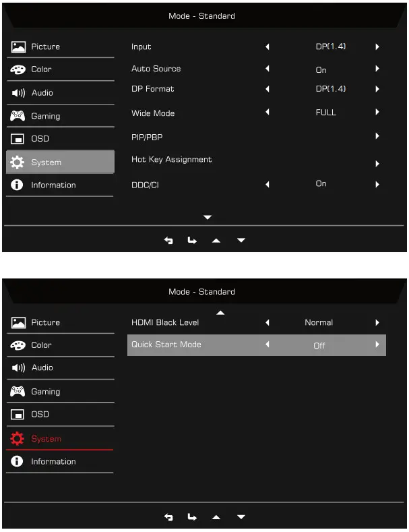Change Input with its left arrow
Image resolution: width=409 pixels, height=532 pixels.
pyautogui.click(x=268, y=47)
